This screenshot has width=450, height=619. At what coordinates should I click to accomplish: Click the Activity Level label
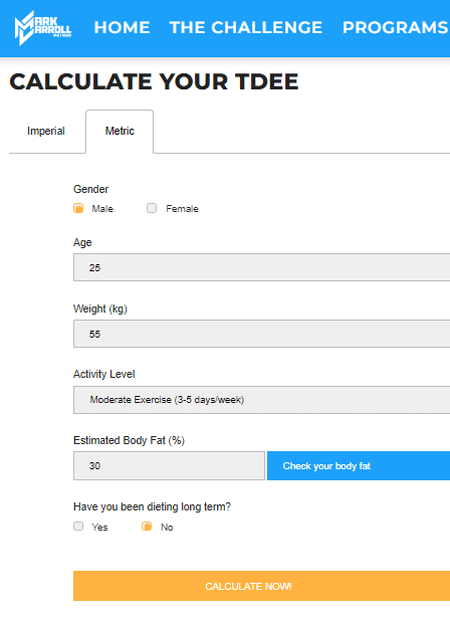[x=104, y=374]
